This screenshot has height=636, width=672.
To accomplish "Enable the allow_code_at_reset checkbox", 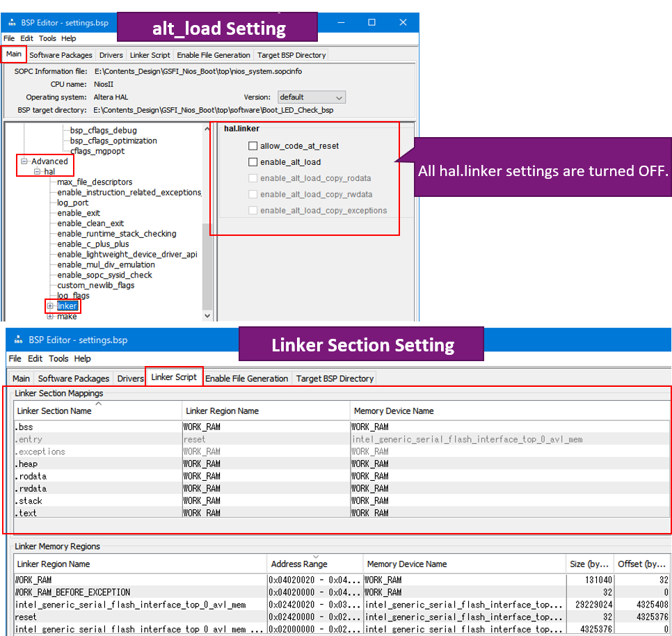I will coord(253,146).
